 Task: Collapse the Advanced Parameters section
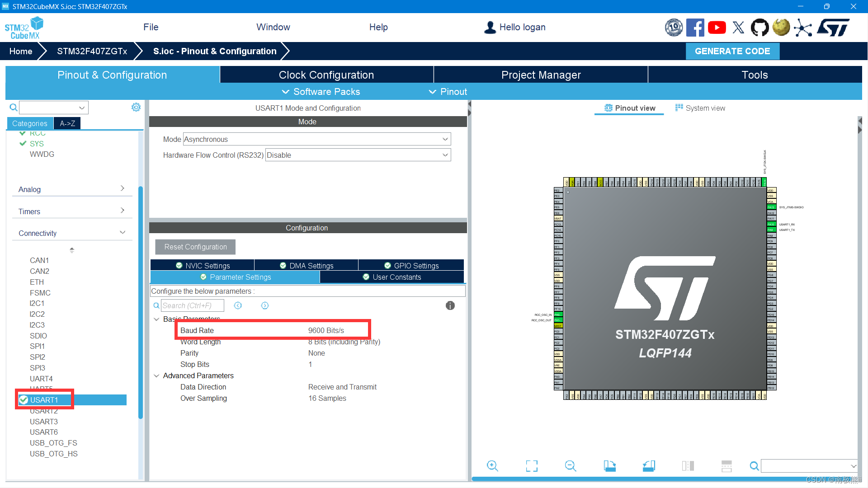[x=156, y=376]
